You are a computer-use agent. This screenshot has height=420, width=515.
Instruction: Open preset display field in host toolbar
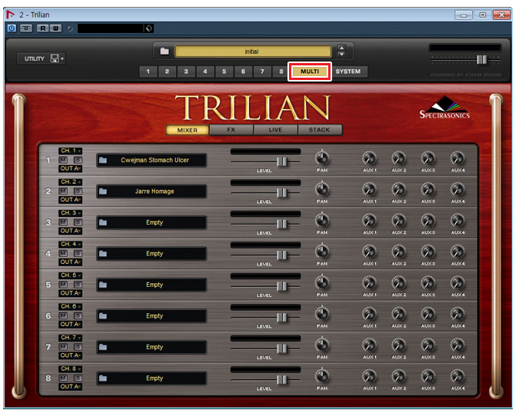click(111, 28)
